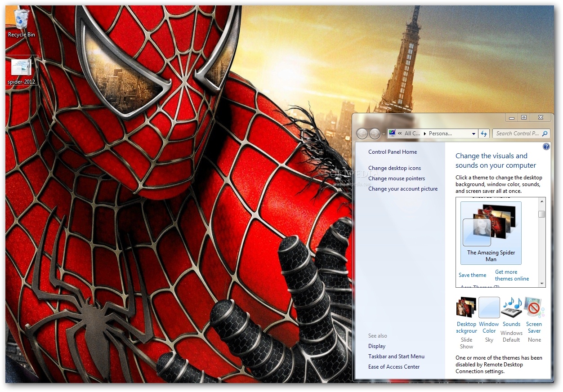This screenshot has width=563, height=392.
Task: Open Desktop Background slideshow icon
Action: coord(466,307)
